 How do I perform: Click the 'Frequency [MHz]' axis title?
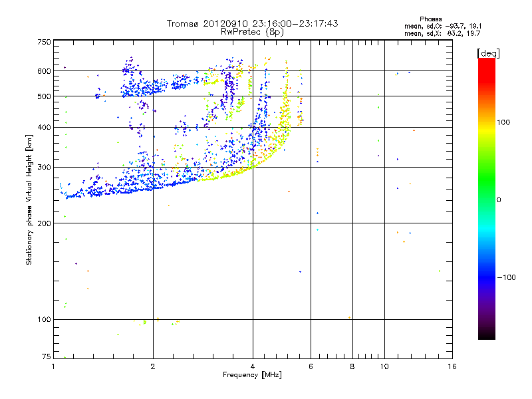point(252,375)
